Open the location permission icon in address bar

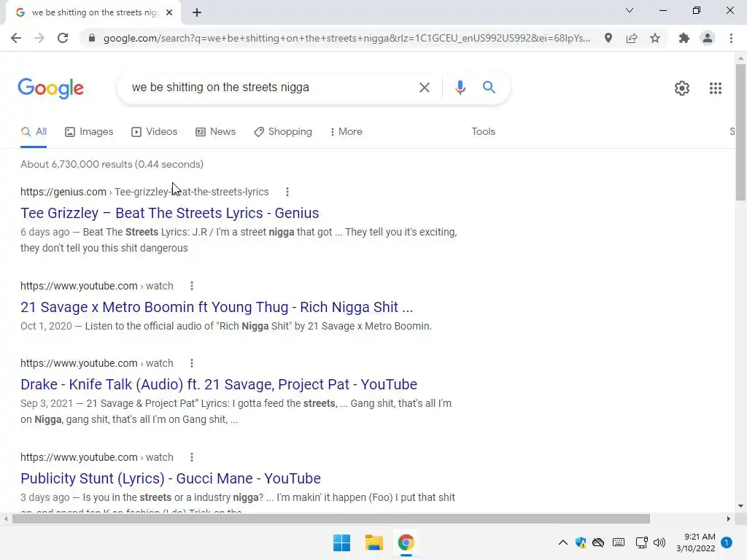pyautogui.click(x=608, y=38)
